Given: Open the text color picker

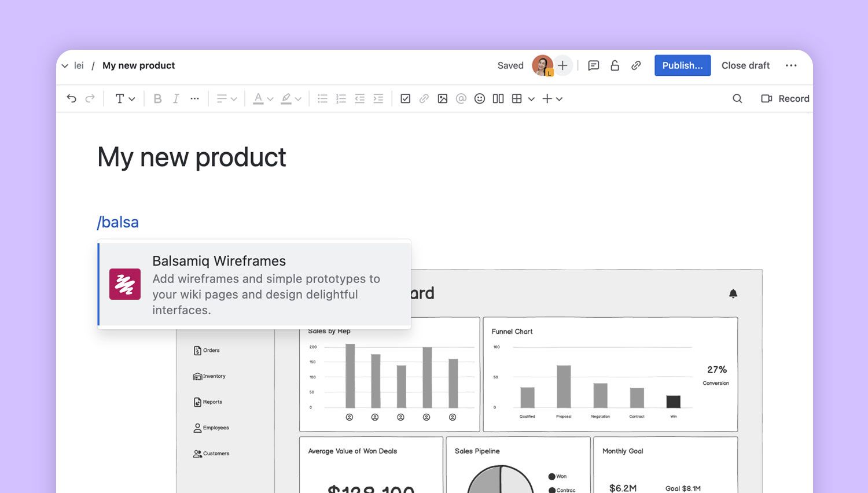Looking at the screenshot, I should pos(263,98).
